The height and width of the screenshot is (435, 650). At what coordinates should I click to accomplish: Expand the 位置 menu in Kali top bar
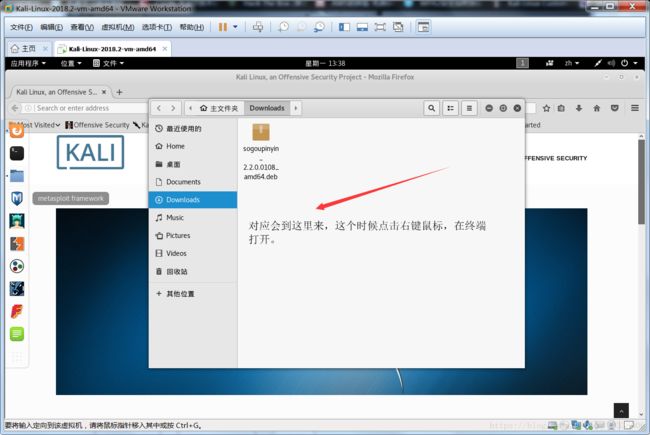coord(71,63)
